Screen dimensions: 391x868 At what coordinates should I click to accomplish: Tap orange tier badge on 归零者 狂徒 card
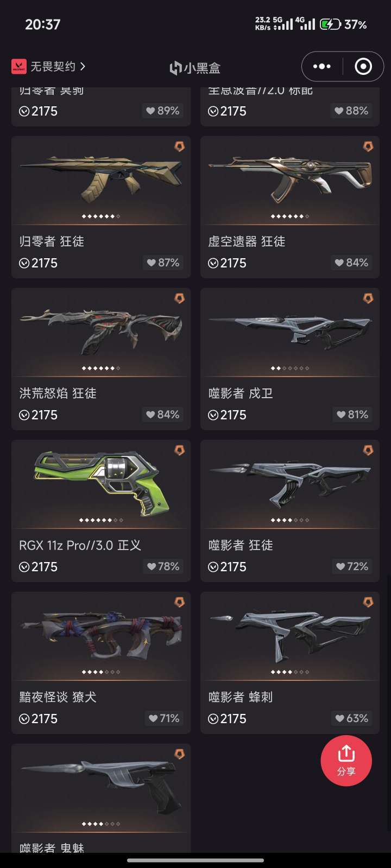179,146
